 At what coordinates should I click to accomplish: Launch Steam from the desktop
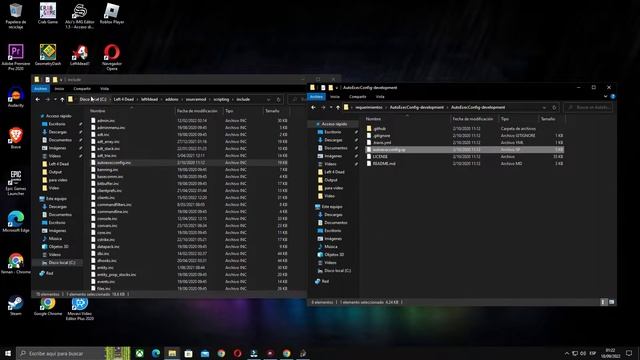16,305
